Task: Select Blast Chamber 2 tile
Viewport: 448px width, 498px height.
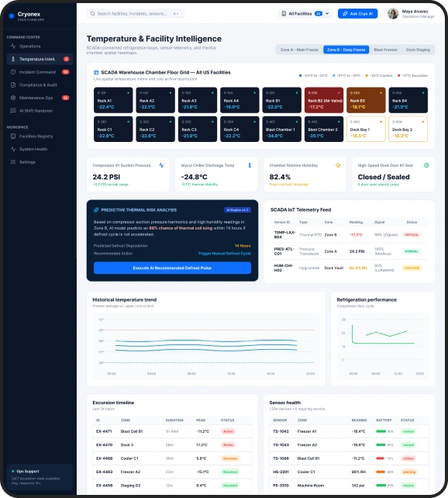Action: coord(324,129)
